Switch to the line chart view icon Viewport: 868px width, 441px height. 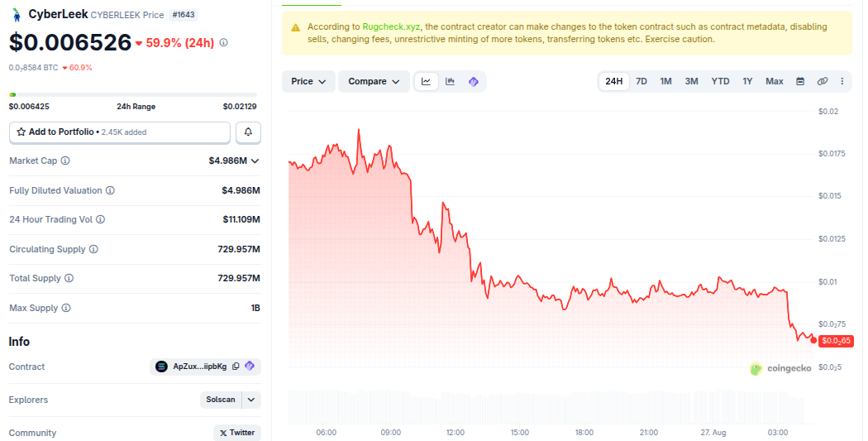click(x=427, y=81)
